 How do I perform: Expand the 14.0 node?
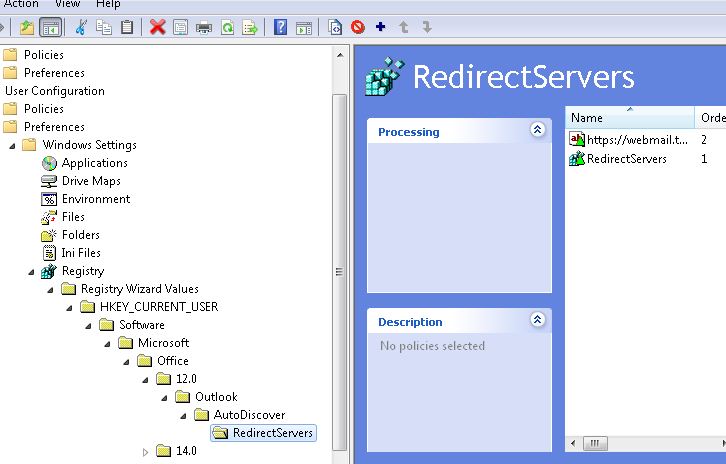pos(145,452)
